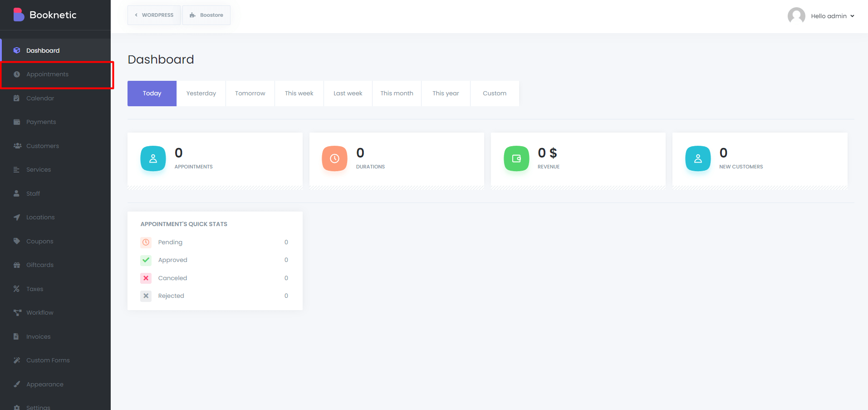Click the Pending row label
The image size is (868, 410).
(170, 242)
